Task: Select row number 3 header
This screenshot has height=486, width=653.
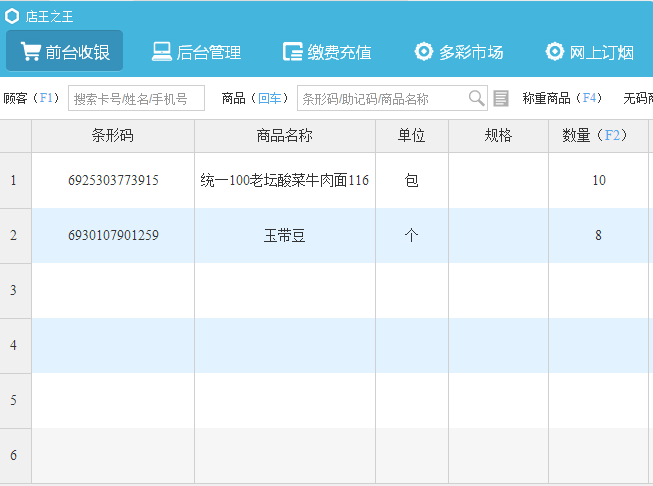Action: point(14,291)
